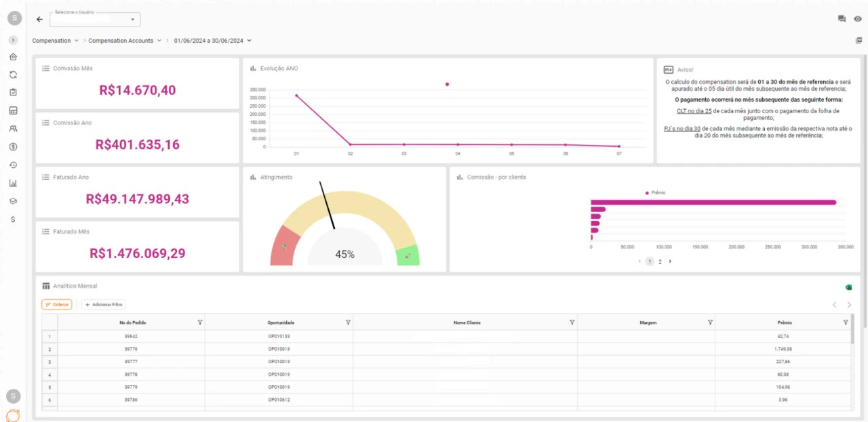Image resolution: width=868 pixels, height=422 pixels.
Task: Select the history clock icon in sidebar
Action: pos(13,165)
